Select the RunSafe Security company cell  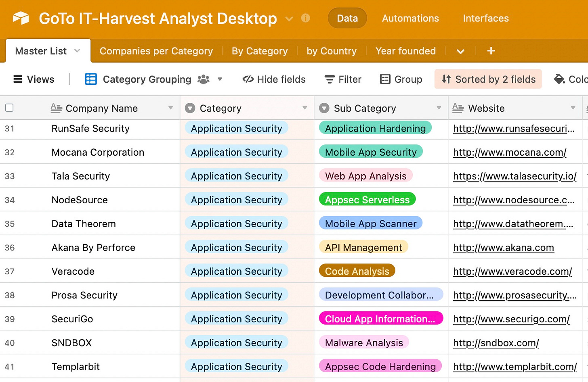tap(90, 129)
